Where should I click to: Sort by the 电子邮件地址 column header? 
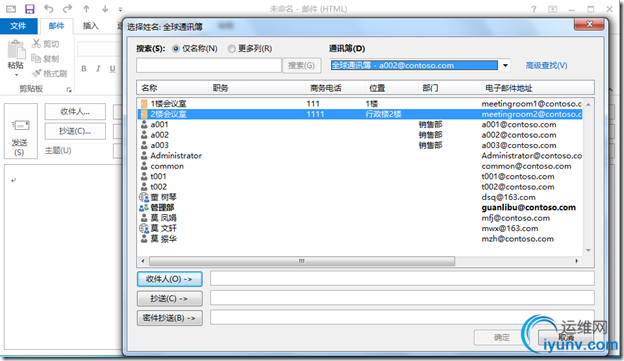click(x=538, y=88)
